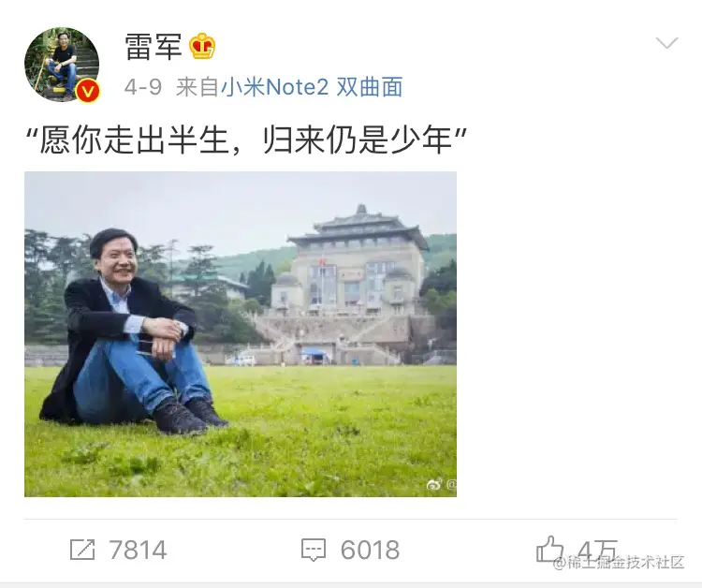Open the 小米Note2 双曲面 source link
Viewport: 702px width, 588px height.
(312, 87)
